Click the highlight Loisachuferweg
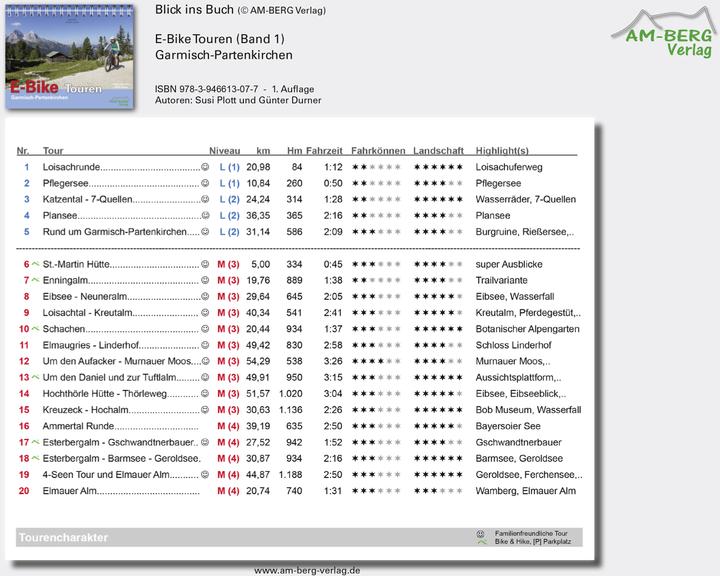The width and height of the screenshot is (720, 576). tap(509, 167)
